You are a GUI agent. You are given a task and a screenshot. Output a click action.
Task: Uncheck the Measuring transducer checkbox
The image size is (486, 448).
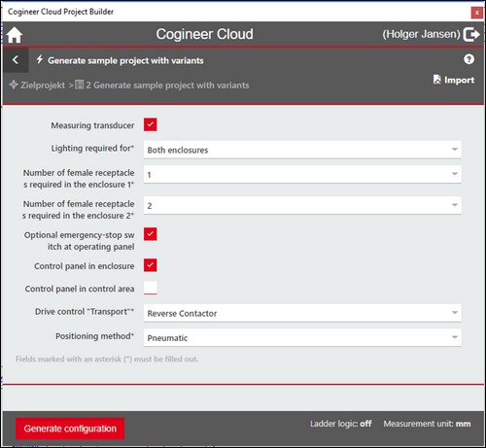pos(151,124)
